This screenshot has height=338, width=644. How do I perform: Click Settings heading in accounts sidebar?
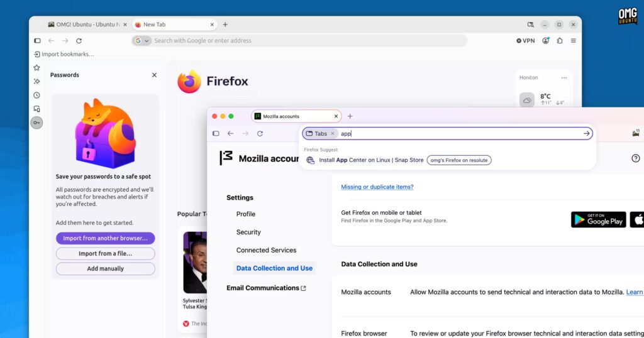240,198
